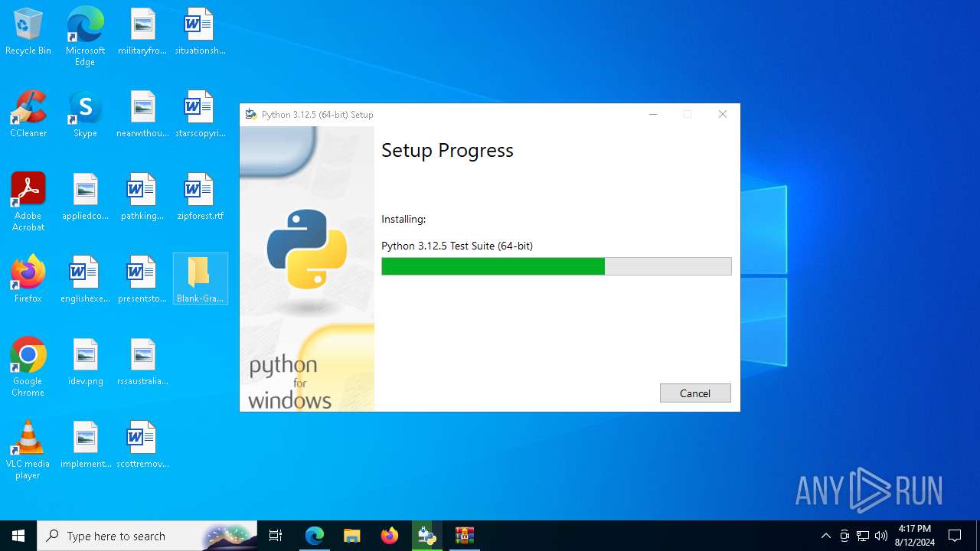Image resolution: width=980 pixels, height=551 pixels.
Task: Open the Recycle Bin desktop icon
Action: [28, 32]
